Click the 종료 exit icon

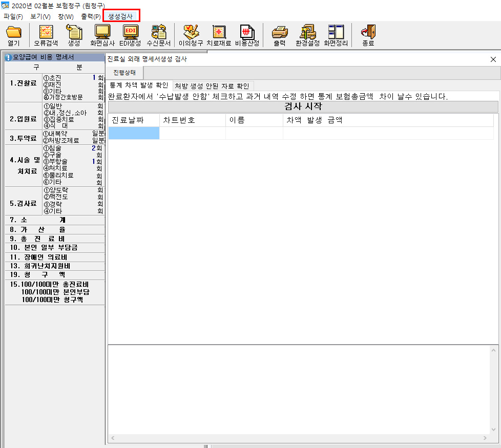coord(368,35)
